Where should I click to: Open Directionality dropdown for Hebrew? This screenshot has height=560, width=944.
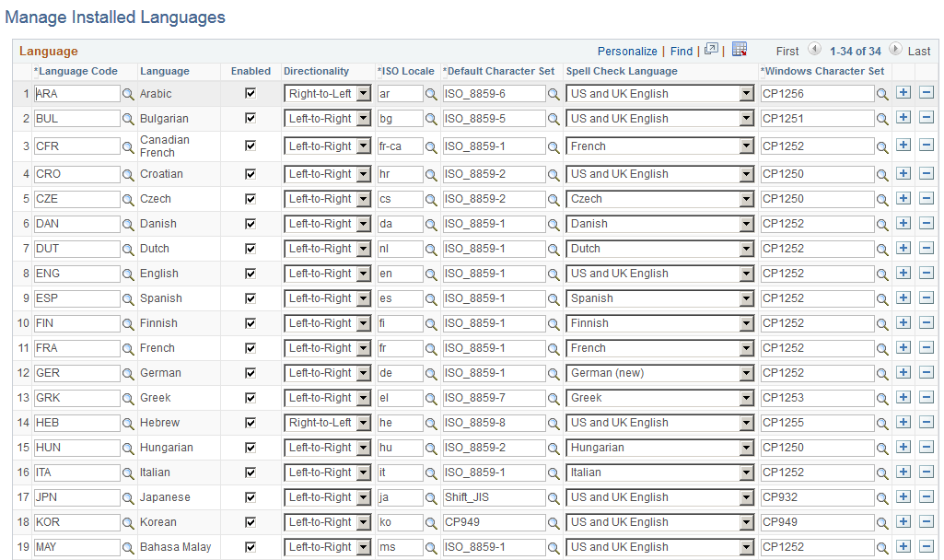coord(328,423)
